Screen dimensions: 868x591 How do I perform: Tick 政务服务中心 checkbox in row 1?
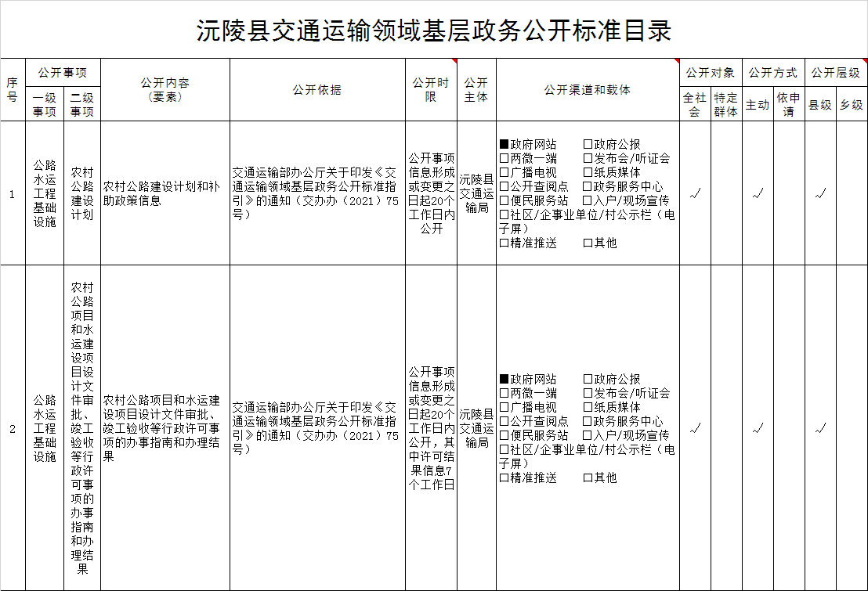click(588, 186)
